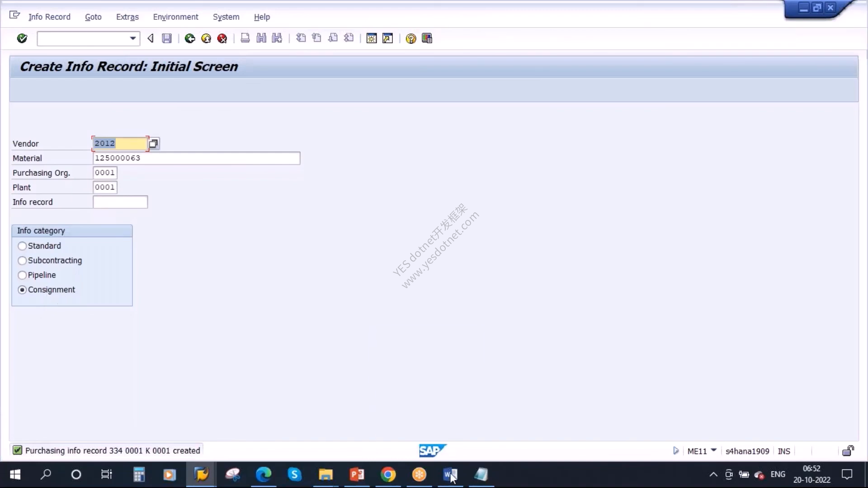Image resolution: width=868 pixels, height=488 pixels.
Task: Open PowerPoint from the taskbar
Action: [x=357, y=474]
